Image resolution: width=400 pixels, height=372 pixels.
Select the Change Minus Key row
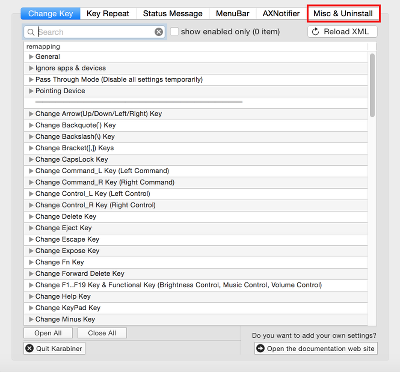(196, 319)
